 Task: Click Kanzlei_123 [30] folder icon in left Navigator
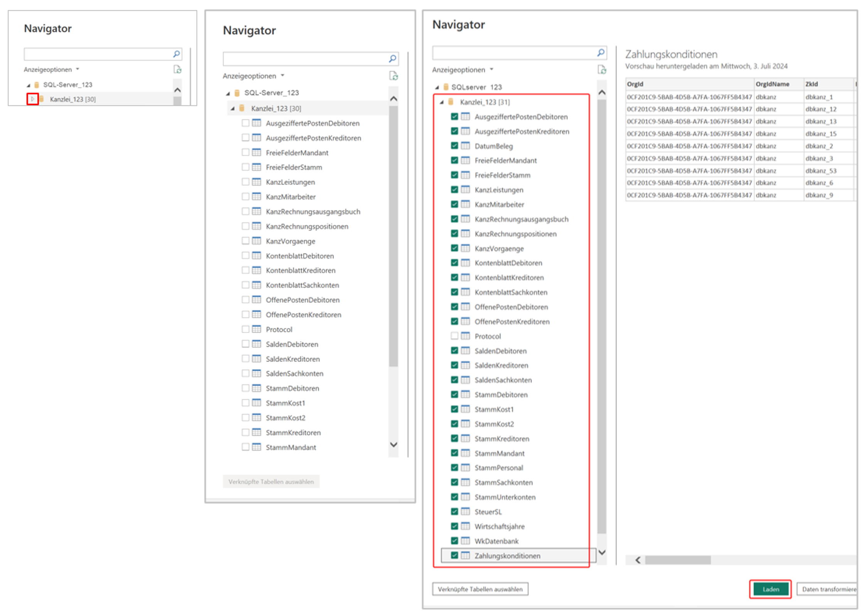pos(42,99)
